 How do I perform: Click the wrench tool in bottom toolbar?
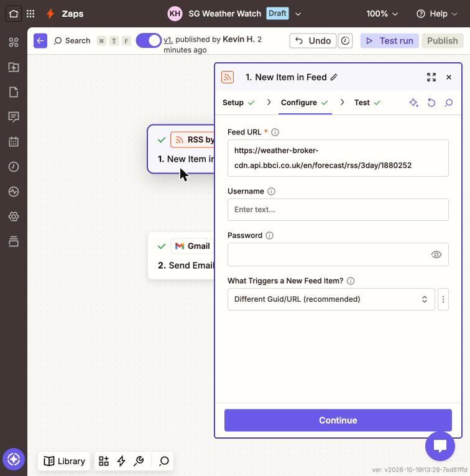click(139, 461)
